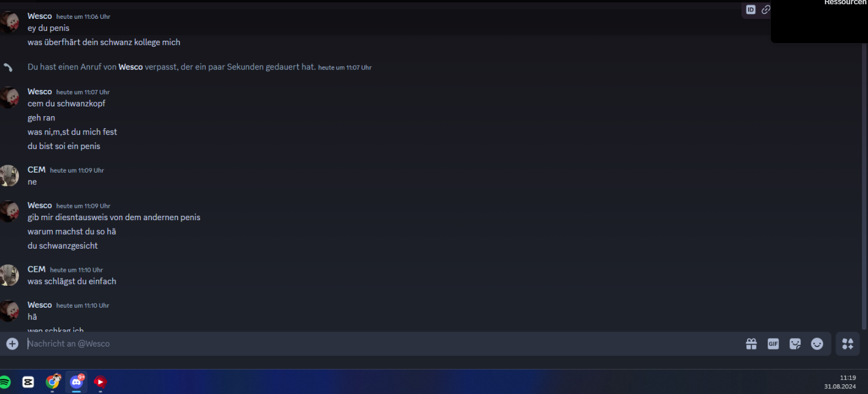
Task: Click the ID copy icon on message
Action: (751, 10)
